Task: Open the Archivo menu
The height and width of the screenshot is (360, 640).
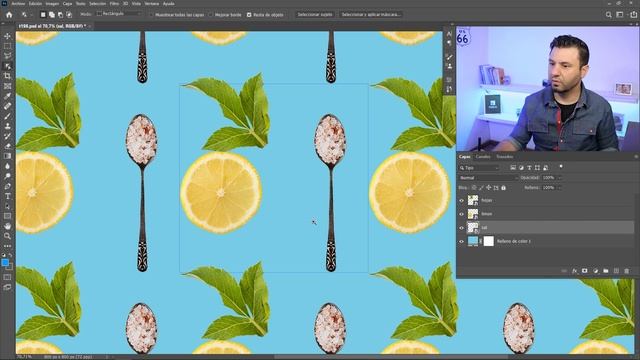Action: [x=18, y=4]
